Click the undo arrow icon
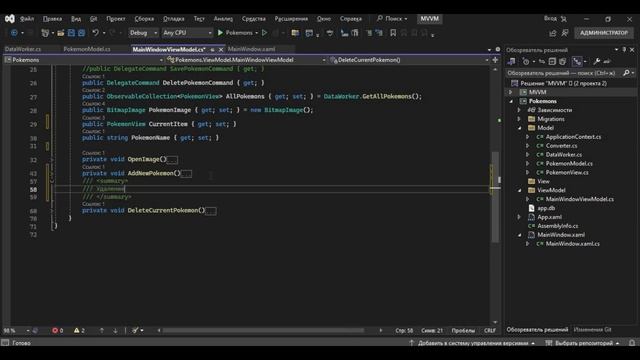The width and height of the screenshot is (640, 360). (96, 33)
